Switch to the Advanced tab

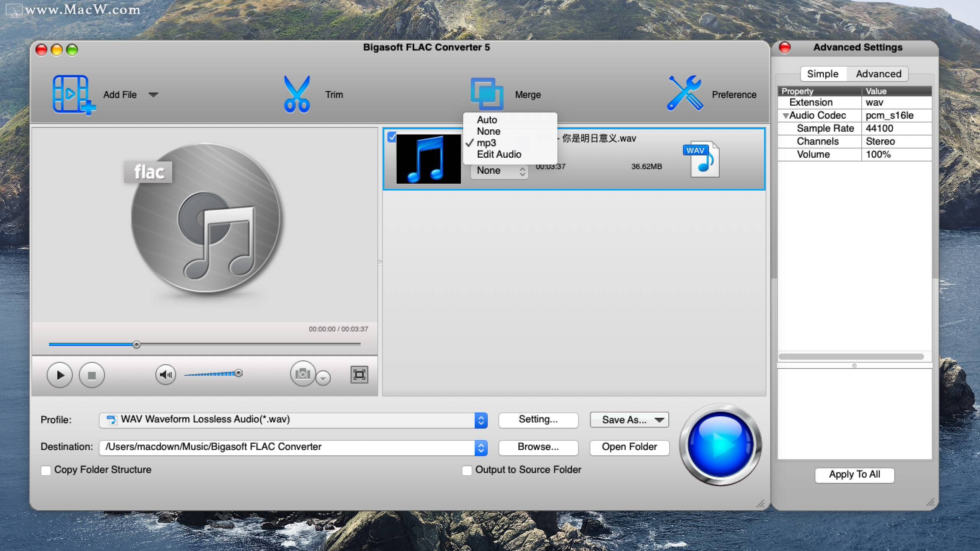click(x=879, y=74)
